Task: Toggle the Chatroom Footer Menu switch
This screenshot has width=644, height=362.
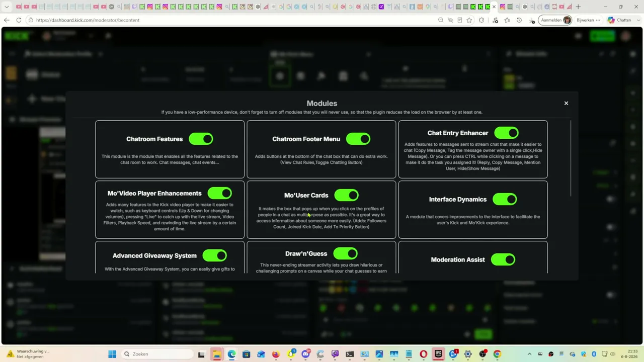Action: coord(358,139)
